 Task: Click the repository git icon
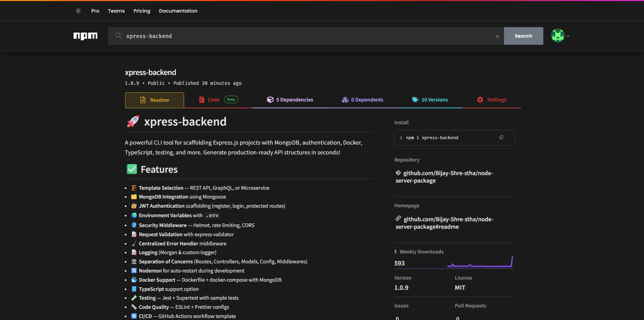398,173
